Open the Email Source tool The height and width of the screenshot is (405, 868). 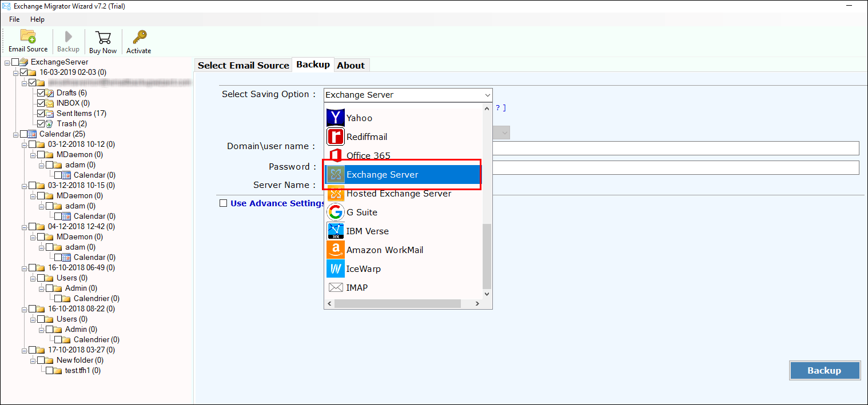(27, 41)
